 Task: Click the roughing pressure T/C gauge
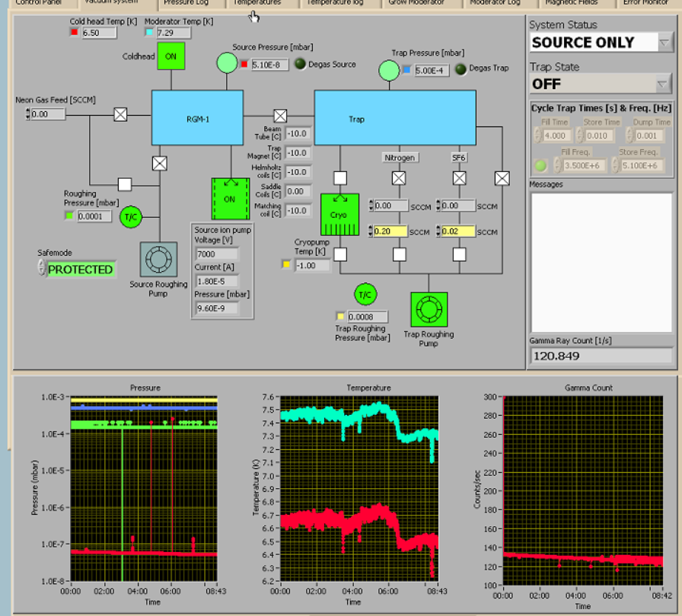(129, 217)
